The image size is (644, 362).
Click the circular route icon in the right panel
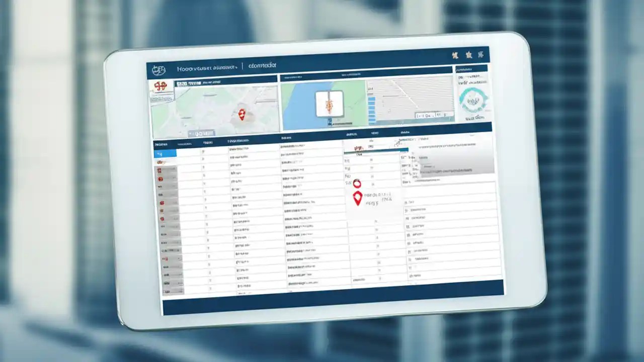tap(473, 101)
